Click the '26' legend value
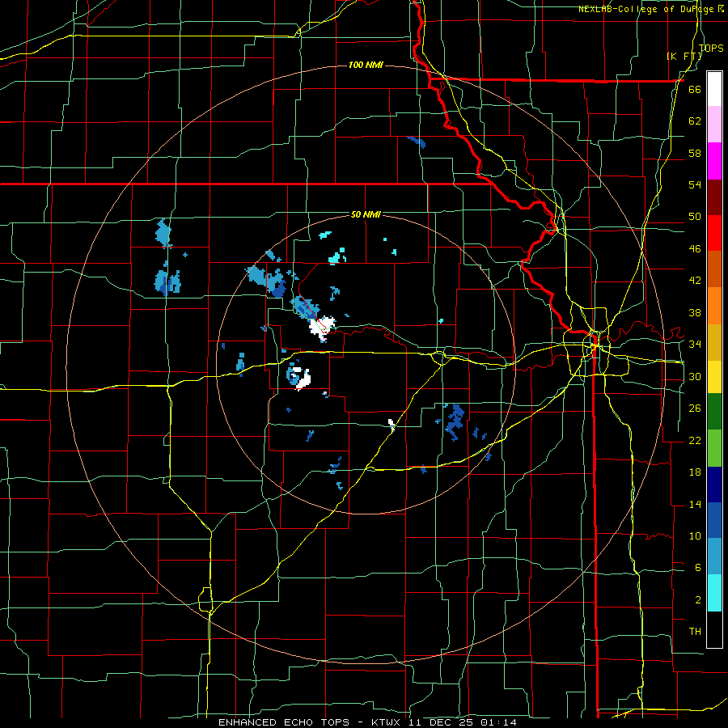The image size is (728, 728). [x=695, y=408]
